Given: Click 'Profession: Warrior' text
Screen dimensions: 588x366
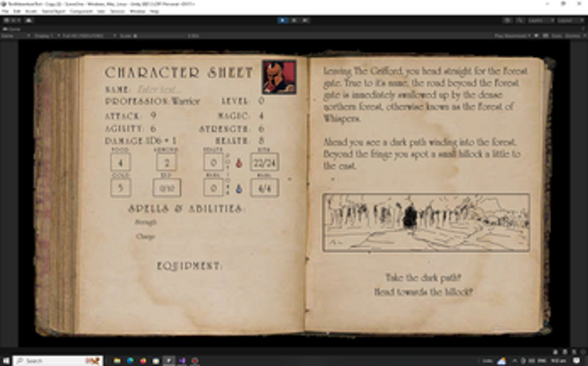Looking at the screenshot, I should (152, 101).
